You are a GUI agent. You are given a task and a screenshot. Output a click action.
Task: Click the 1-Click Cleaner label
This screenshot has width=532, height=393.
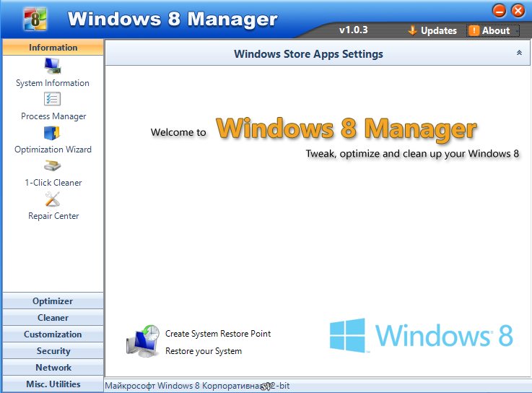click(x=53, y=182)
